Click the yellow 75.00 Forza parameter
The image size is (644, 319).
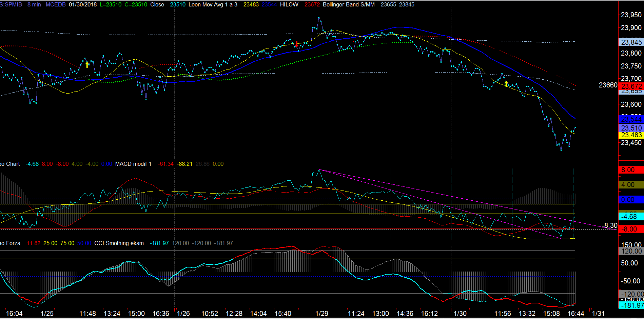(x=67, y=243)
